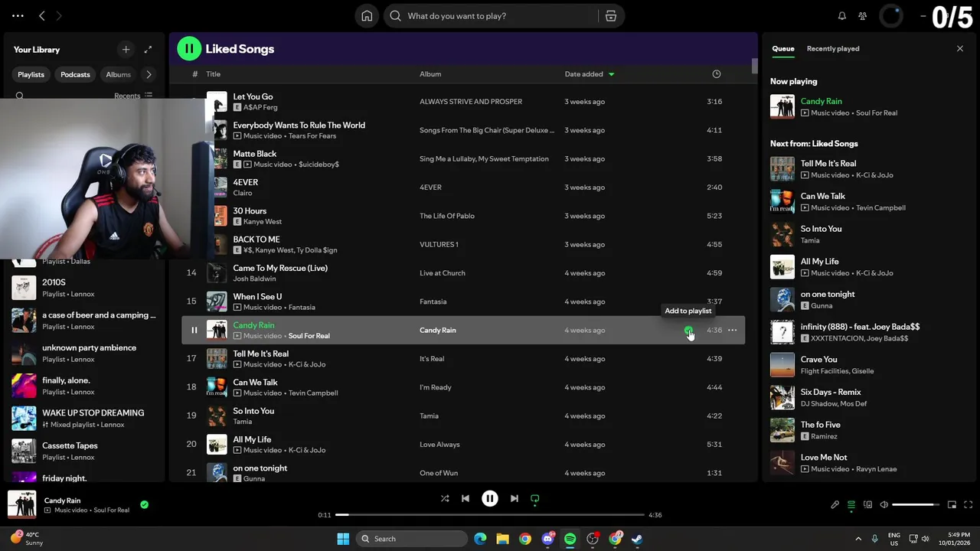Show more library filters chevron

pyautogui.click(x=149, y=74)
